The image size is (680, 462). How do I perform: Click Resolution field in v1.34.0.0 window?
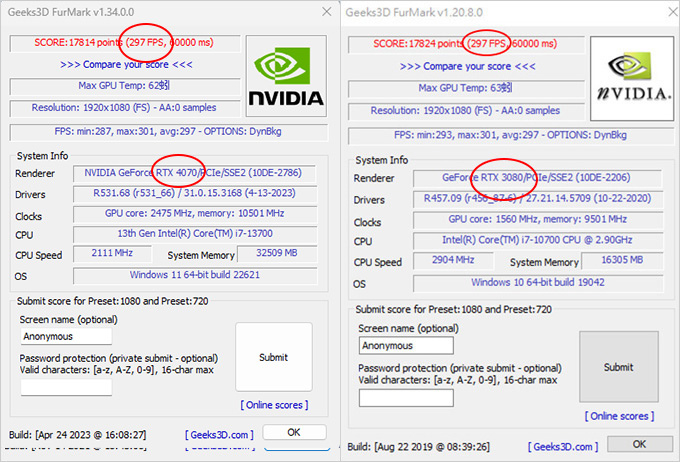click(x=124, y=108)
